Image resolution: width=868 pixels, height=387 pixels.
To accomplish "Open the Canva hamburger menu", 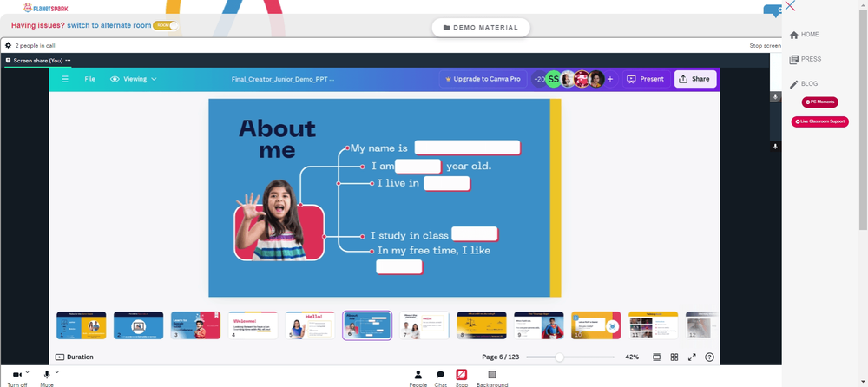I will point(65,79).
